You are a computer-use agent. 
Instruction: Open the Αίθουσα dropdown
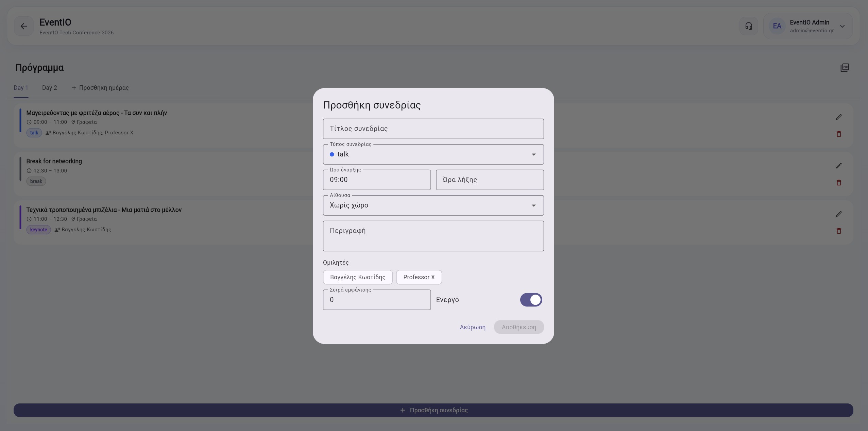pos(433,205)
